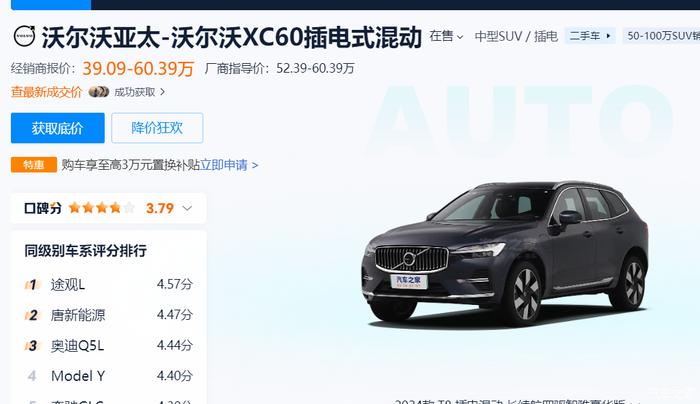The image size is (700, 404).
Task: Click the 获取底价 button
Action: coord(58,128)
